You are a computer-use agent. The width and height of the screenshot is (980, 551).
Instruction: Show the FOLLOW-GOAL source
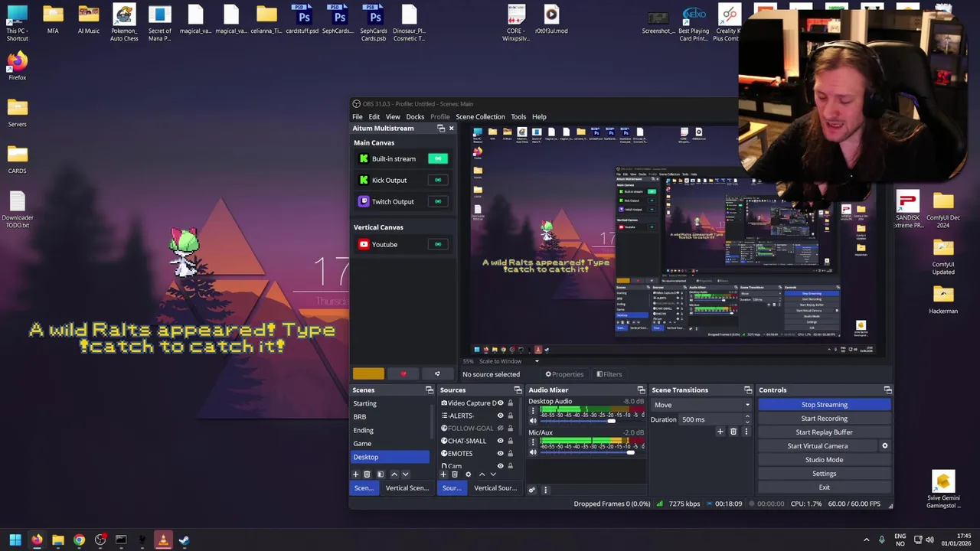[x=500, y=429]
